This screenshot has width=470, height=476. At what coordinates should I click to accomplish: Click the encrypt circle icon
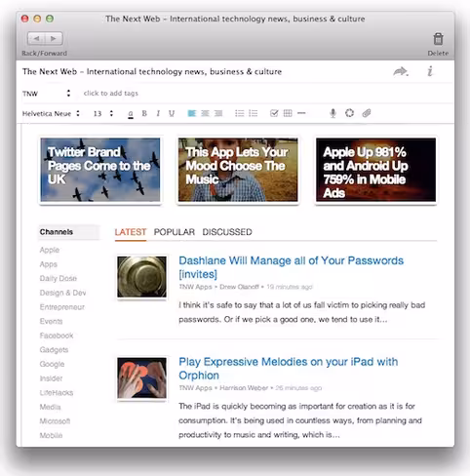(349, 113)
